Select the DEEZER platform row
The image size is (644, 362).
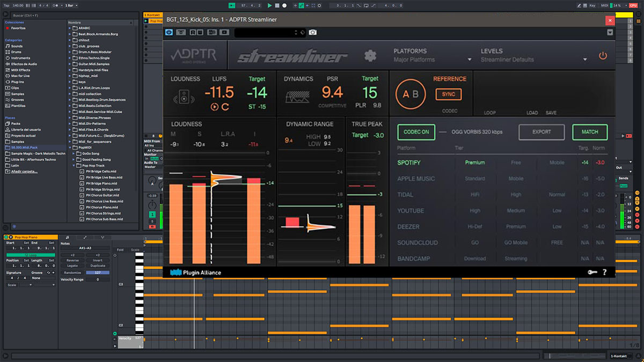pos(408,227)
